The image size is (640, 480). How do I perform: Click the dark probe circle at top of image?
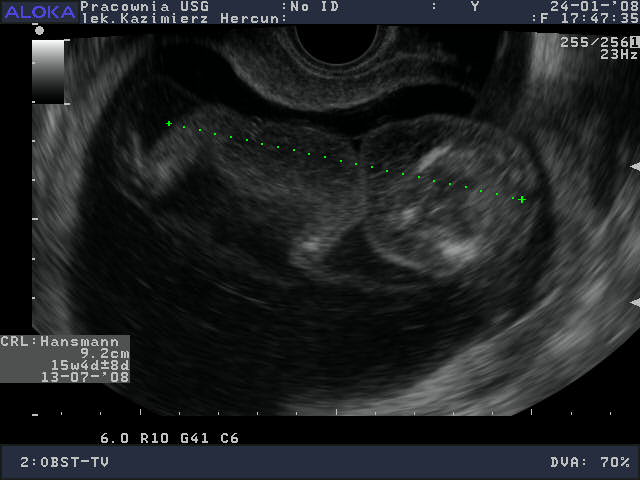point(336,43)
